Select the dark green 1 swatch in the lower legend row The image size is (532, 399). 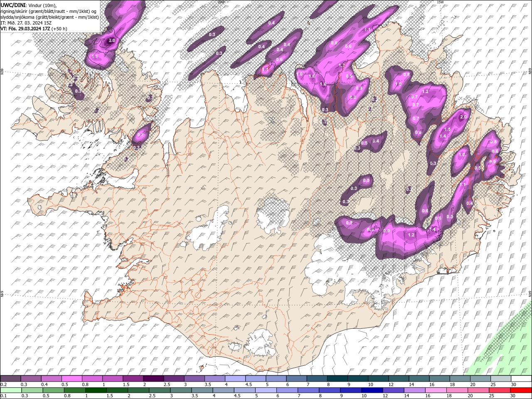[96, 390]
